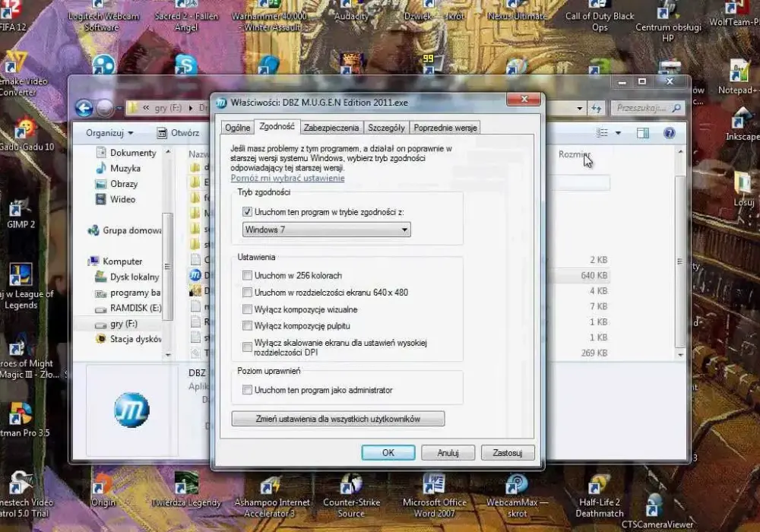Open Pomóż mi wybrać ustawienie link
This screenshot has width=760, height=532.
(287, 178)
